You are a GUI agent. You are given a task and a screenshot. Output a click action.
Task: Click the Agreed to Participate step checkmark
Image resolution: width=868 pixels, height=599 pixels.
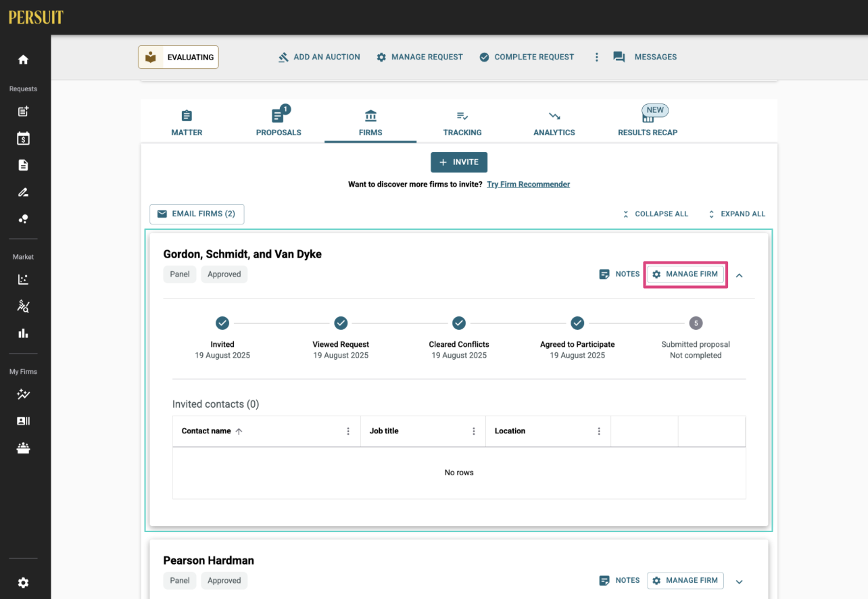pyautogui.click(x=577, y=323)
